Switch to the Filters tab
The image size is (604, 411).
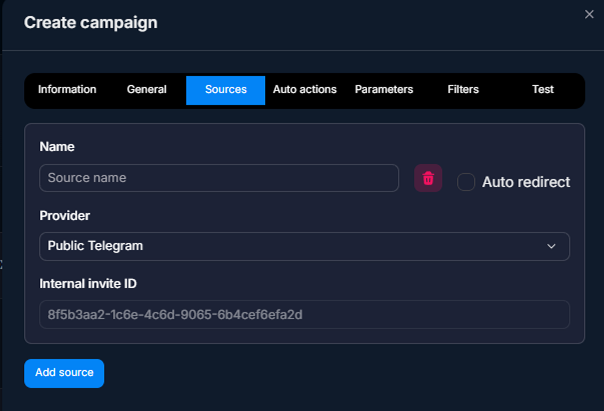463,89
